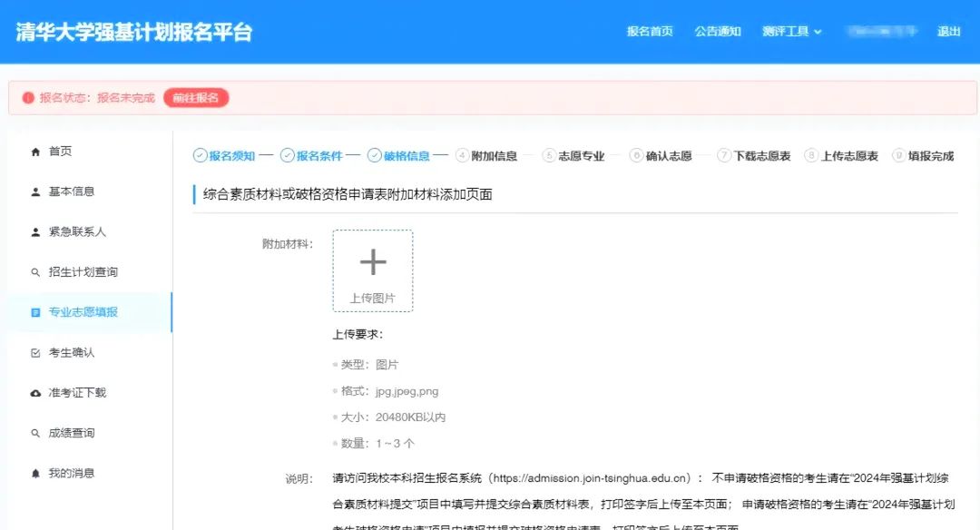
Task: Click the checkbox icon beside 考生确认
Action: pos(35,353)
